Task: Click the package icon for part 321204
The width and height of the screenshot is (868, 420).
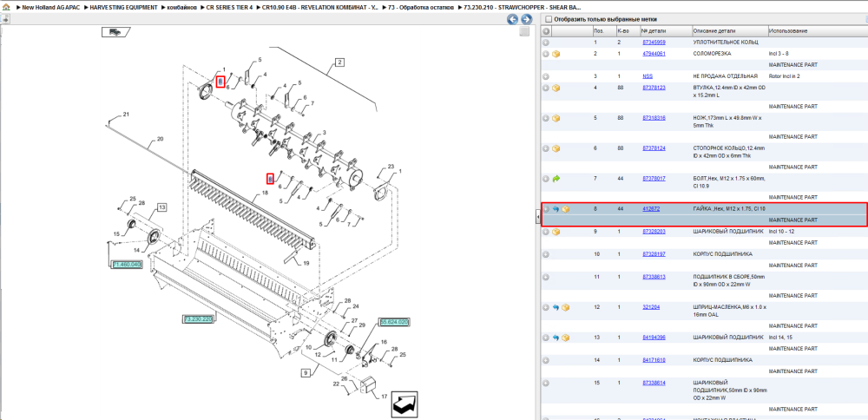Action: pos(566,307)
